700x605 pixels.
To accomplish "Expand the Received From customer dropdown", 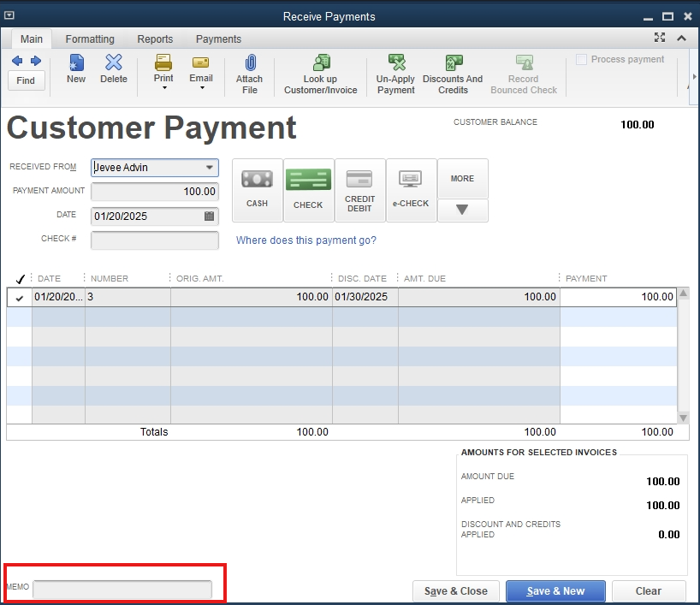I will coord(209,168).
